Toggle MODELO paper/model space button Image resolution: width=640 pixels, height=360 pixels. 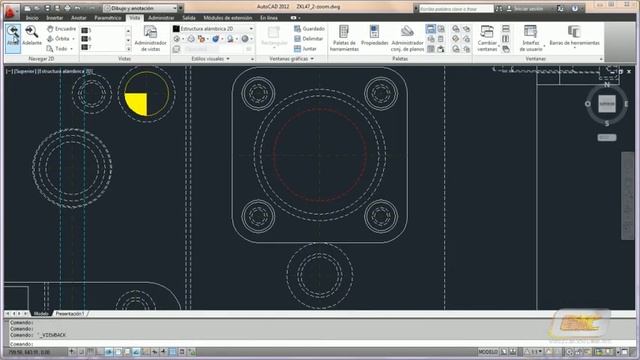tap(488, 352)
